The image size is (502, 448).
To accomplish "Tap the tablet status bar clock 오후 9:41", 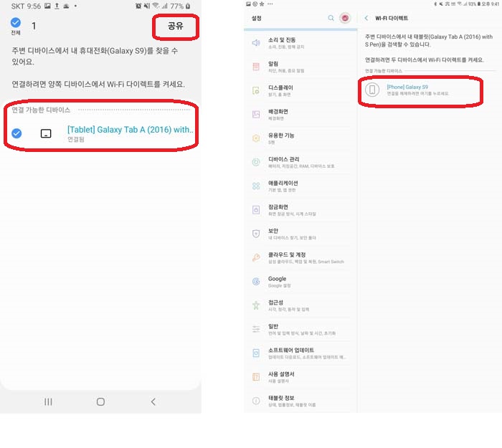I will click(x=490, y=4).
